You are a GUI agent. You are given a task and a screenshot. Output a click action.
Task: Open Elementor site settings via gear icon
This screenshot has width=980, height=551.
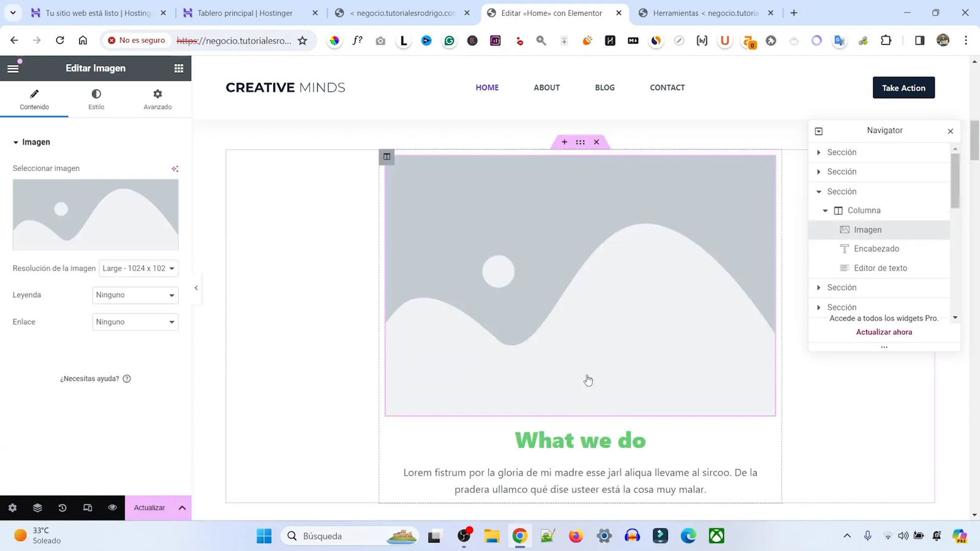click(x=12, y=508)
